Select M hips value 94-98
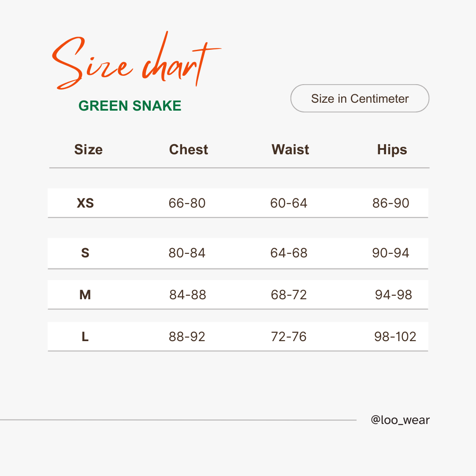476x476 pixels. [394, 295]
